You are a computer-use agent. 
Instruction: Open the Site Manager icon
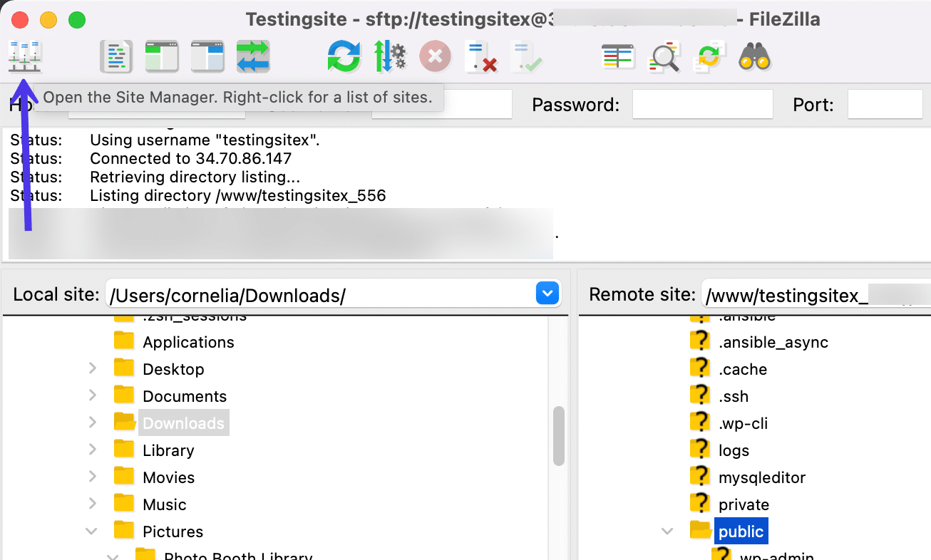(x=25, y=57)
